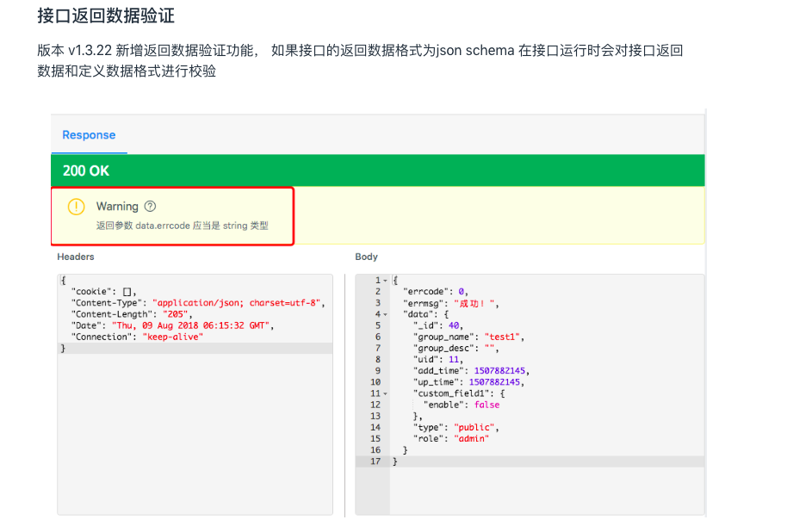Click the Warning title text
Image resolution: width=812 pixels, height=526 pixels.
117,206
